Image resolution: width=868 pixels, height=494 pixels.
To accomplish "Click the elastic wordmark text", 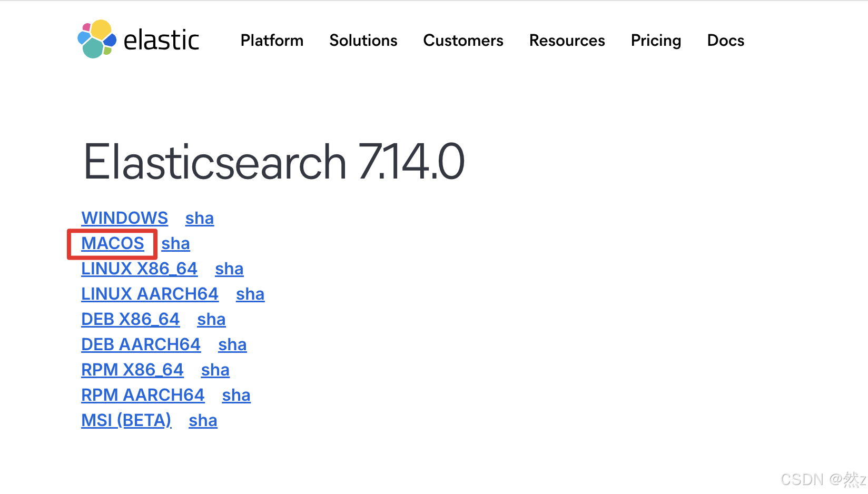I will [161, 40].
